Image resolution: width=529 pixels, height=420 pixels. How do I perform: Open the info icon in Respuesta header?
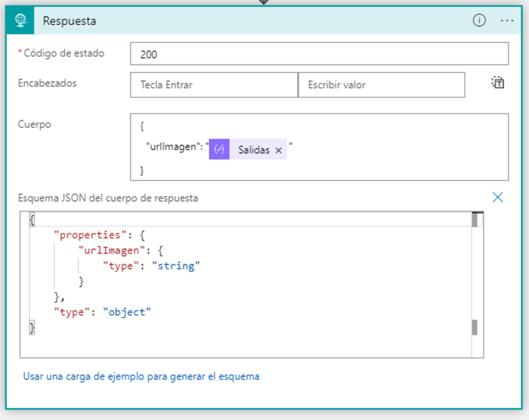point(479,21)
